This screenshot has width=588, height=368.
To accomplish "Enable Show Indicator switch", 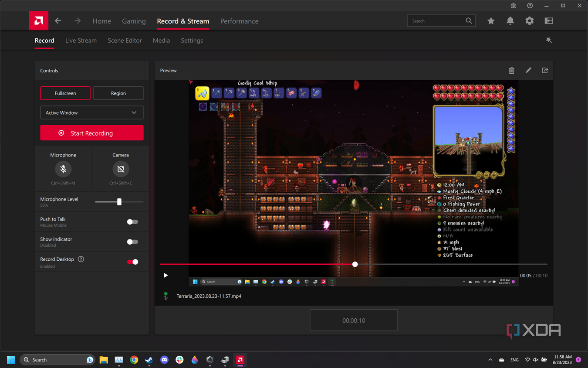I will (132, 242).
